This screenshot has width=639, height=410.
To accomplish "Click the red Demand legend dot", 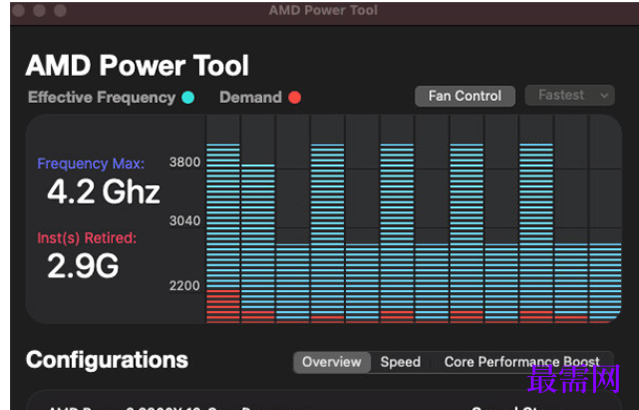I will coord(295,97).
